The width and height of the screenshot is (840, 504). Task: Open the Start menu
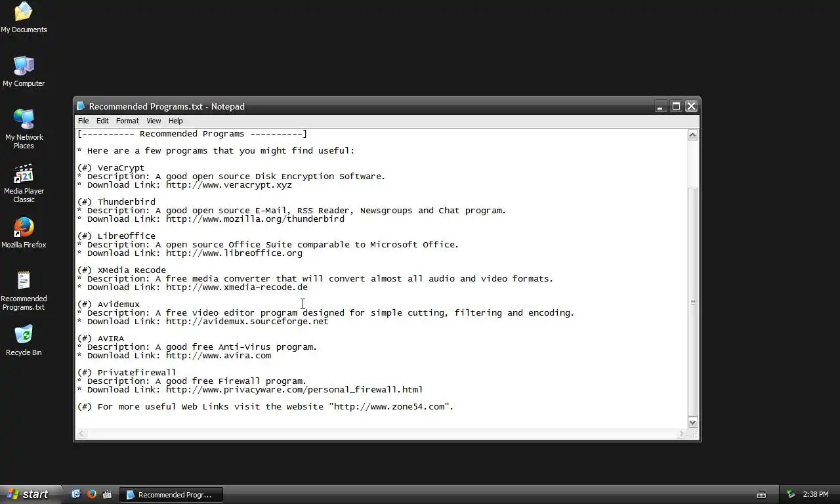pos(30,494)
